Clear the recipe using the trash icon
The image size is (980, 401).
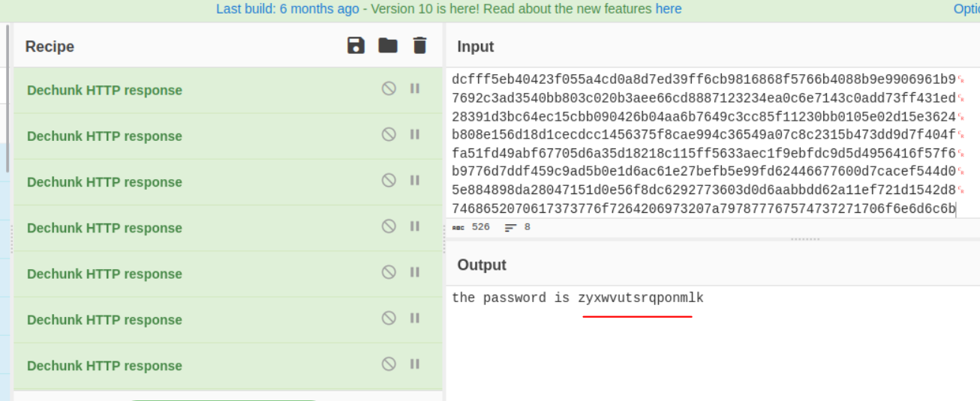click(x=419, y=46)
